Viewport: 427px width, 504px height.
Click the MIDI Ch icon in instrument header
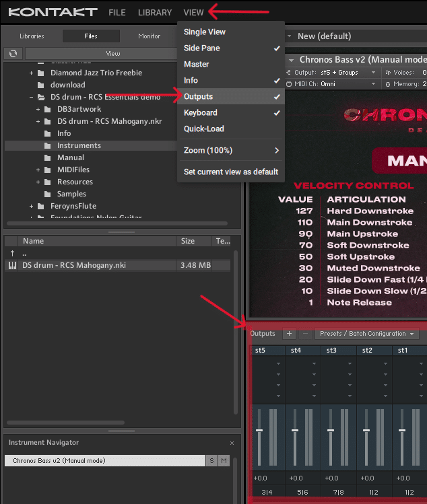pyautogui.click(x=289, y=84)
